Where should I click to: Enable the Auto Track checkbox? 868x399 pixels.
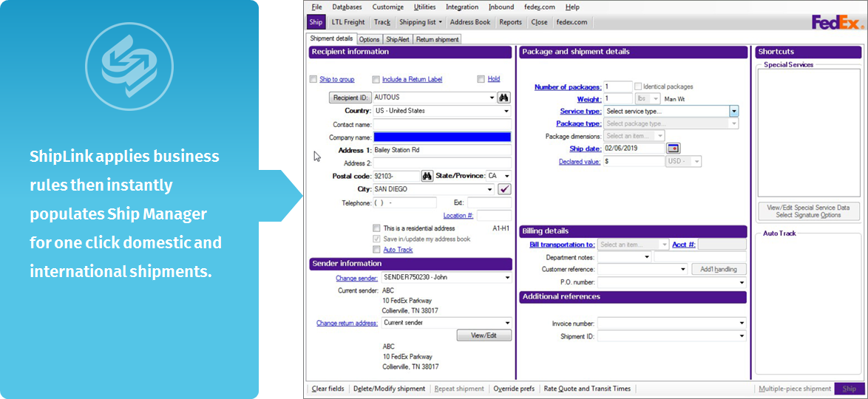[376, 250]
